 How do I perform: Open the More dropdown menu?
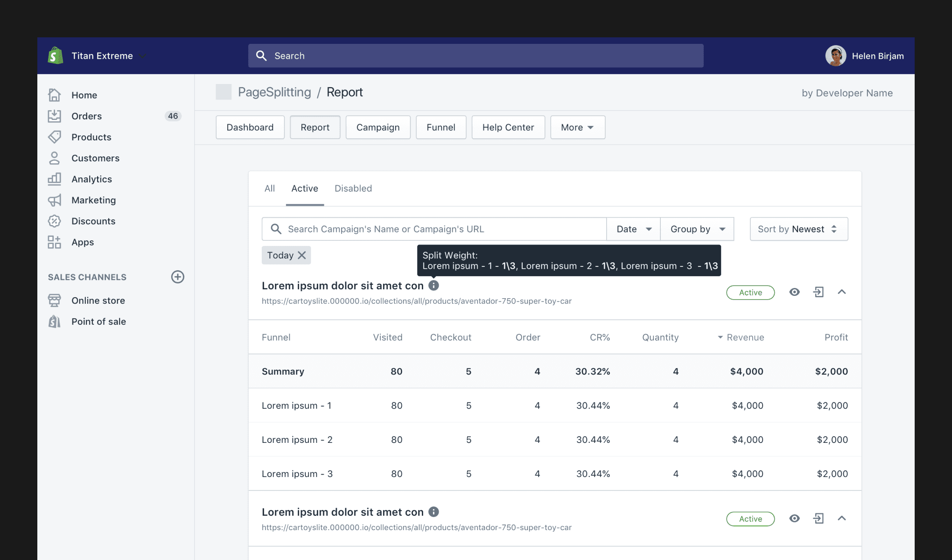[x=577, y=127]
